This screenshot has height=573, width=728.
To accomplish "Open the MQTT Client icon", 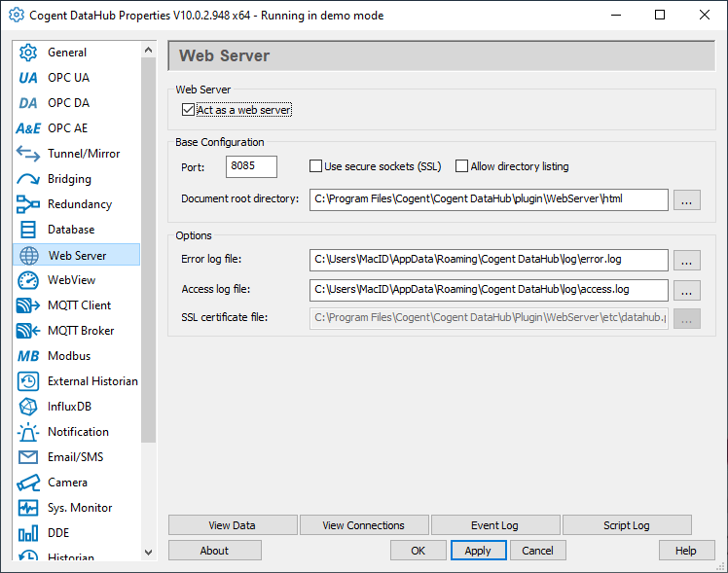I will click(28, 305).
